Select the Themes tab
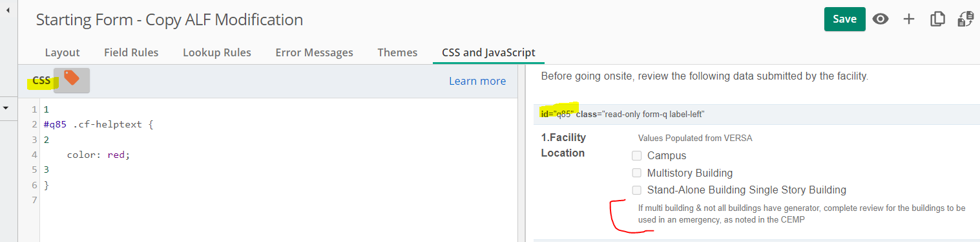Image resolution: width=980 pixels, height=242 pixels. (x=397, y=52)
